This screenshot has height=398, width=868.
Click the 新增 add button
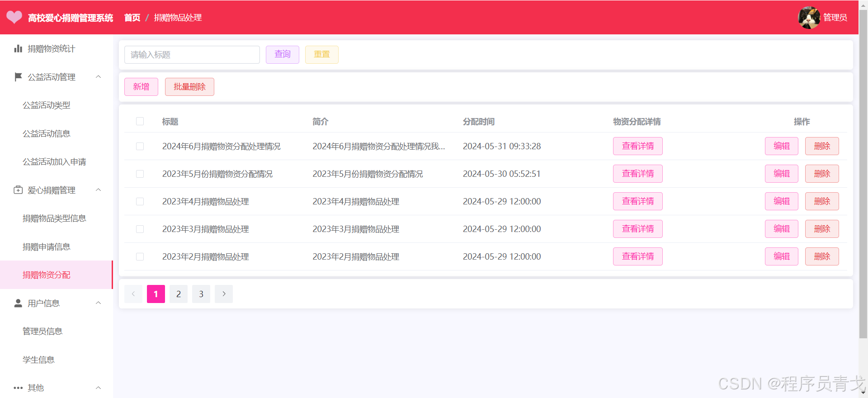[141, 87]
